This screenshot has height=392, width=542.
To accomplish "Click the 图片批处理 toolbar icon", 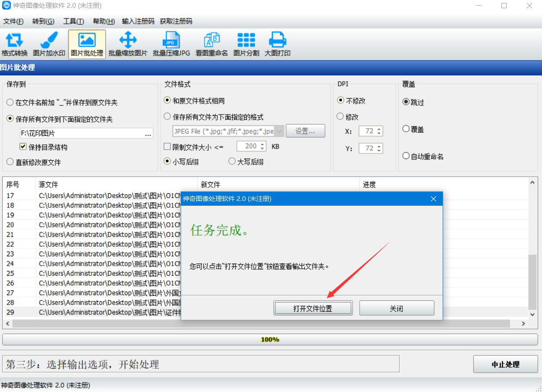I will click(x=87, y=45).
